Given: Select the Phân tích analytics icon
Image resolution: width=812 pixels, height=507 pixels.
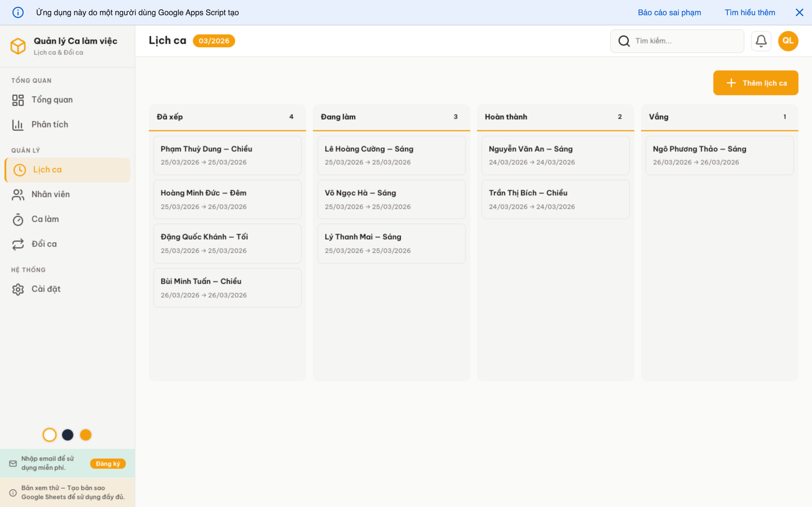Looking at the screenshot, I should tap(18, 124).
